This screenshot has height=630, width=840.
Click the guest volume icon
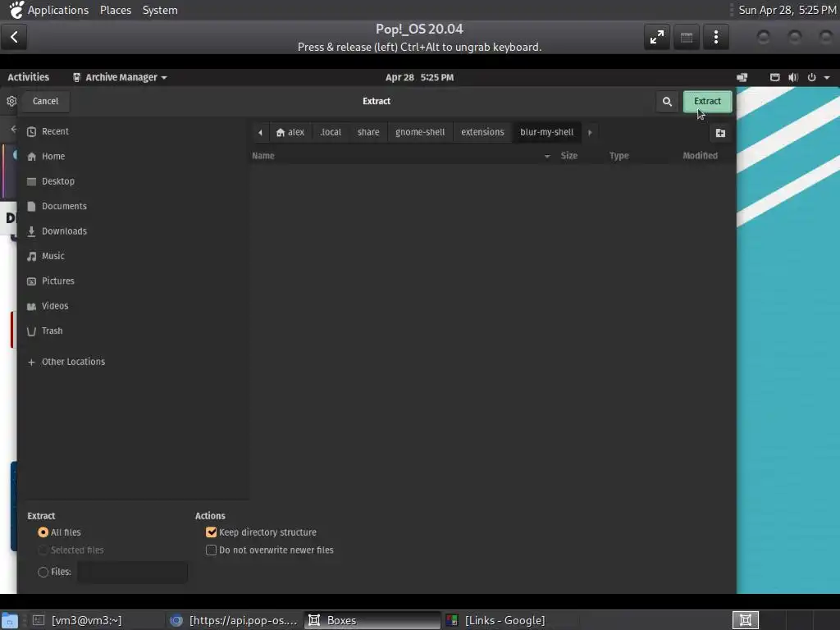tap(793, 78)
